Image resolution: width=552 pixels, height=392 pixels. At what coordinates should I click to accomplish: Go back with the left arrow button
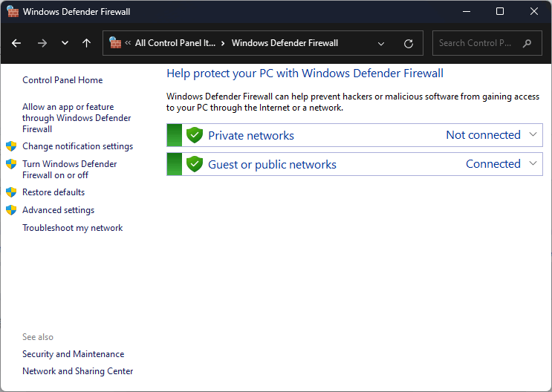pyautogui.click(x=16, y=43)
